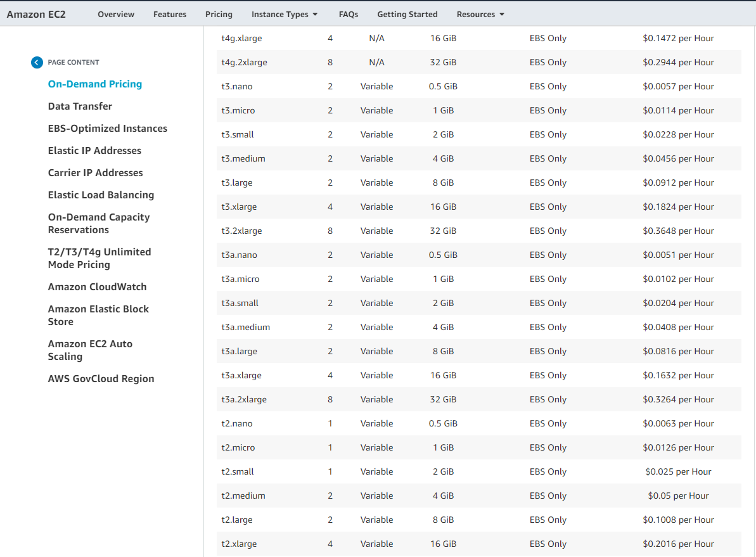Open the Getting Started tab

tap(407, 15)
